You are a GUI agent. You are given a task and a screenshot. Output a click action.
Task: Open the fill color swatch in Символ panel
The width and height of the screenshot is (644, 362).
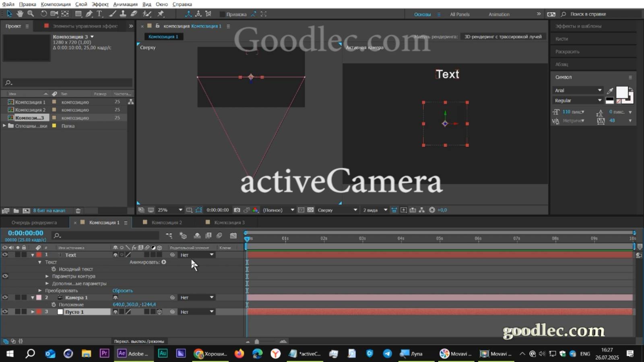pos(621,93)
